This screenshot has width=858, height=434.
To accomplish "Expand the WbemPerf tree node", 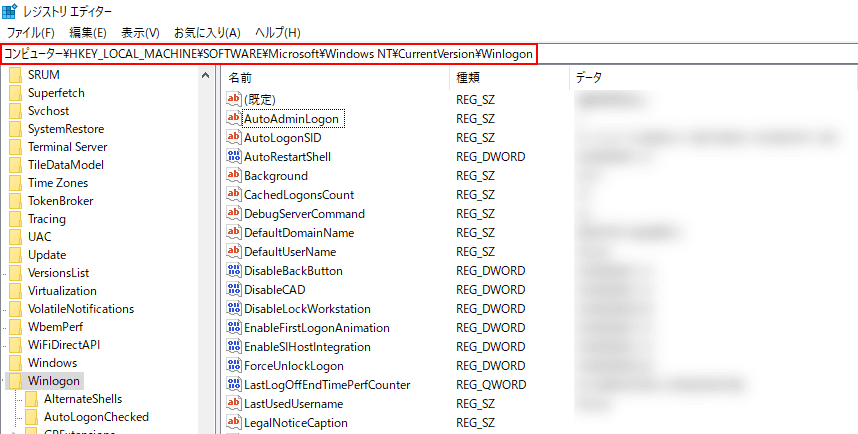I will [4, 327].
